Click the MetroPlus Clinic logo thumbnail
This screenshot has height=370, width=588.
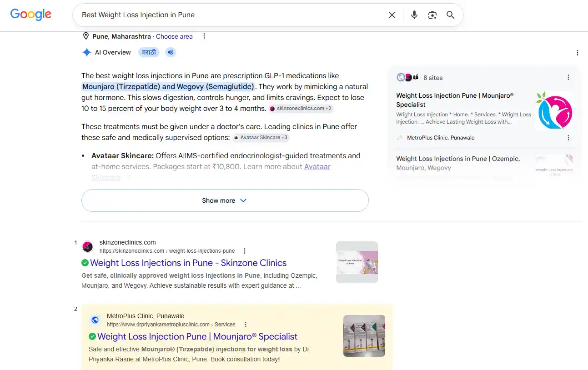554,110
